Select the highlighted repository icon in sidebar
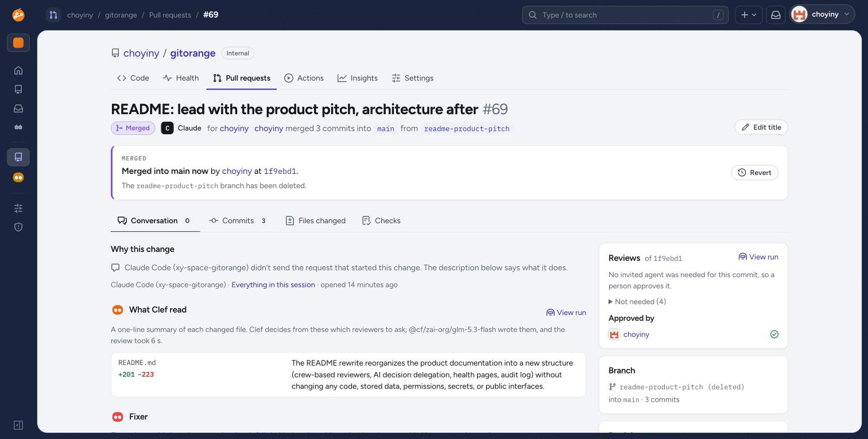868x439 pixels. coord(18,157)
